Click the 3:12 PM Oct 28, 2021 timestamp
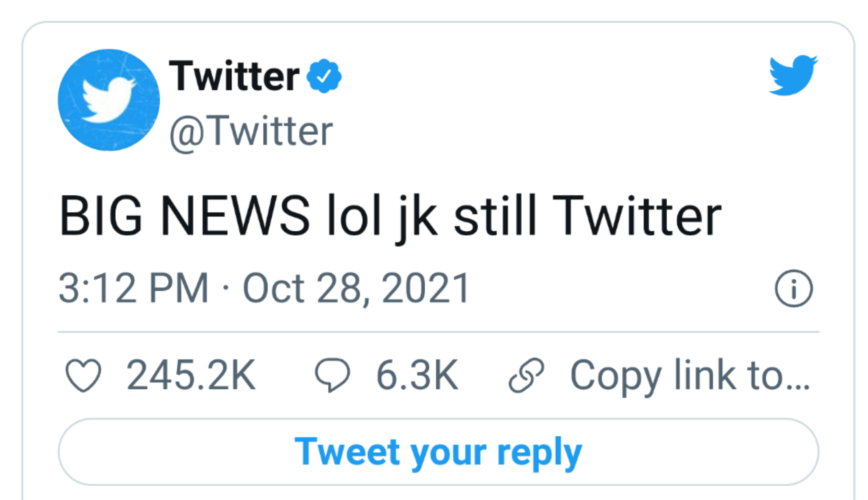Viewport: 868px width, 500px height. click(264, 288)
